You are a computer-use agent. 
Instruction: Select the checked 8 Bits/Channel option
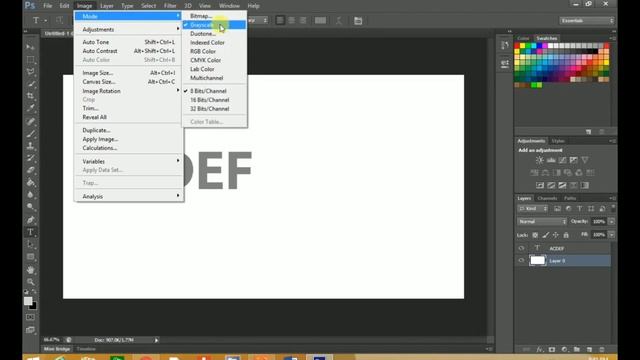(x=208, y=91)
